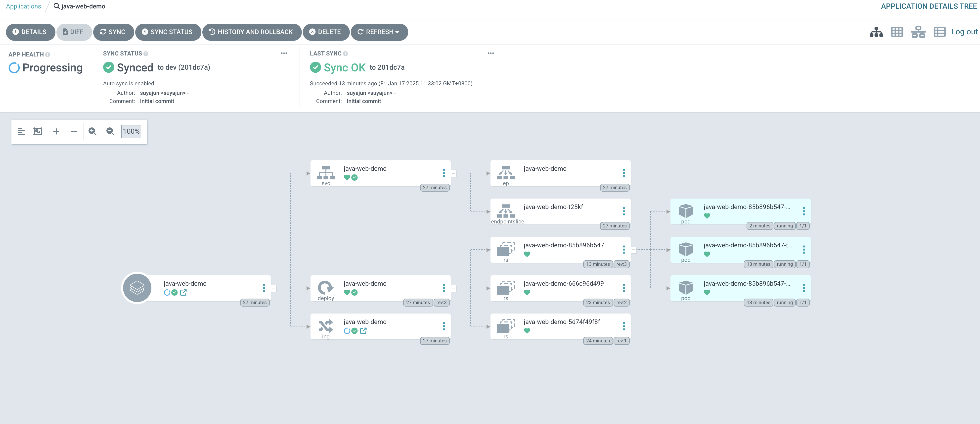
Task: Switch to list view icon
Action: click(939, 32)
